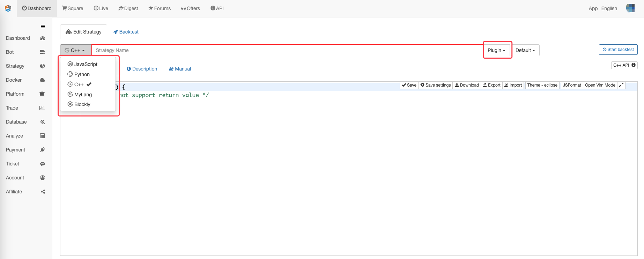The width and height of the screenshot is (644, 259).
Task: Click the Database search icon in sidebar
Action: coord(43,122)
